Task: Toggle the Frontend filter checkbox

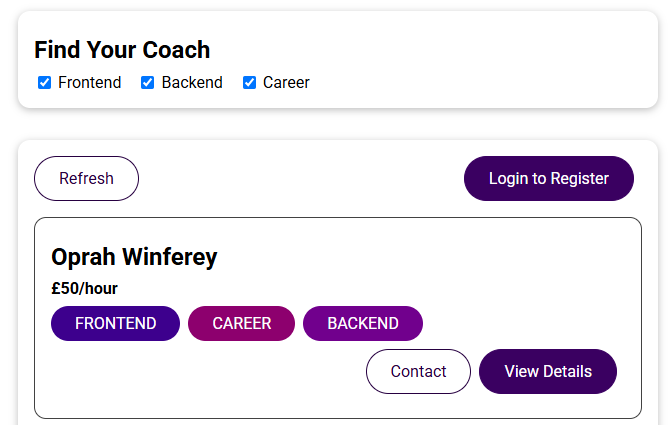Action: pos(44,83)
